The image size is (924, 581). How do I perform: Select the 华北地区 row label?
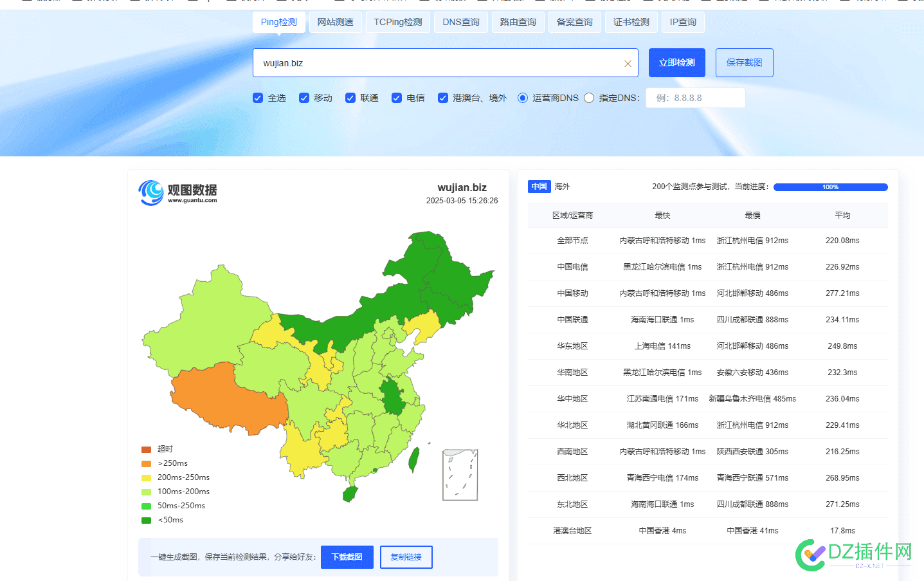point(572,425)
